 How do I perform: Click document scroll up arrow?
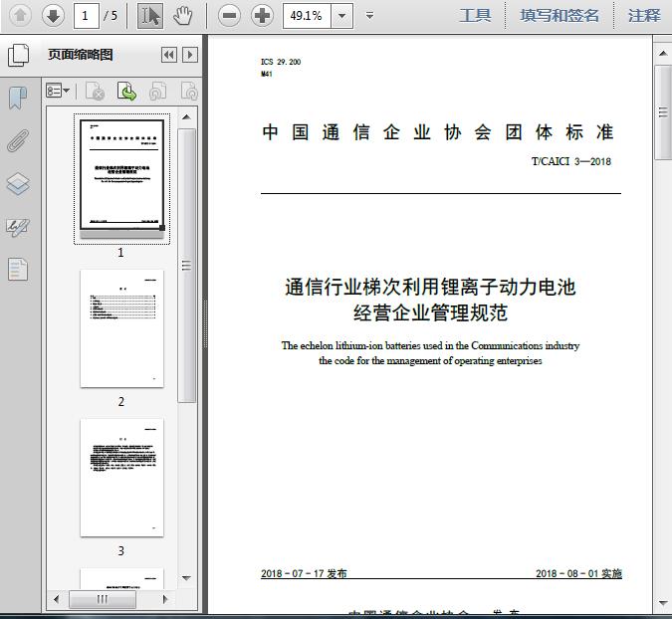[663, 53]
